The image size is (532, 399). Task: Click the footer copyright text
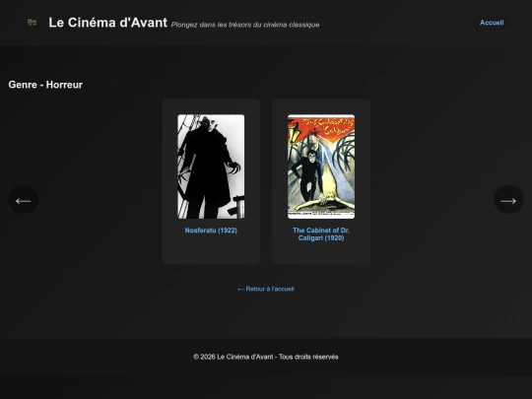point(266,357)
